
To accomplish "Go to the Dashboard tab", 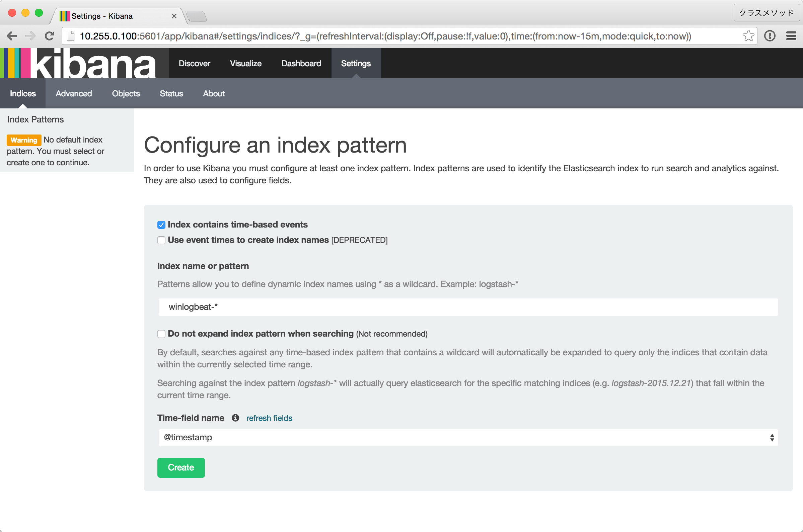I will pyautogui.click(x=301, y=64).
